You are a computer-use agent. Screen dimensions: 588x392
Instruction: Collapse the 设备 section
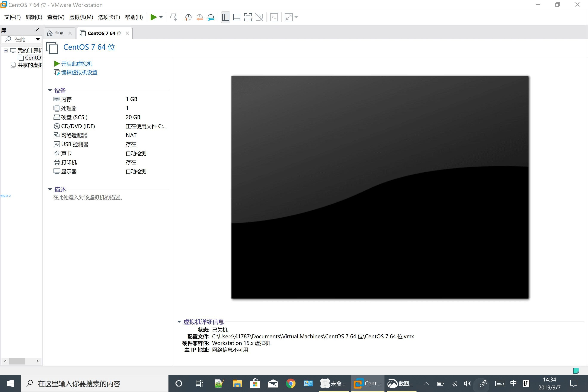[50, 90]
